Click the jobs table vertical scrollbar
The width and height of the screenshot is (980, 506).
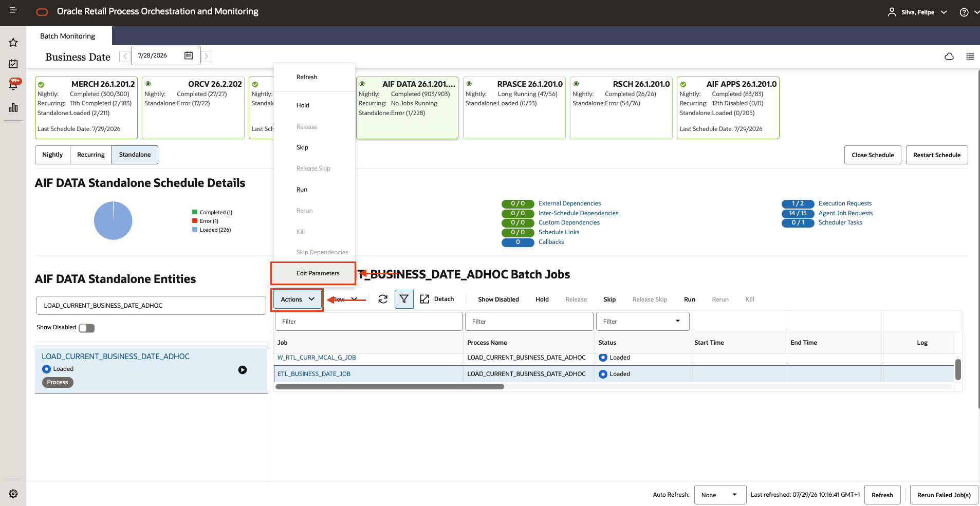(958, 369)
